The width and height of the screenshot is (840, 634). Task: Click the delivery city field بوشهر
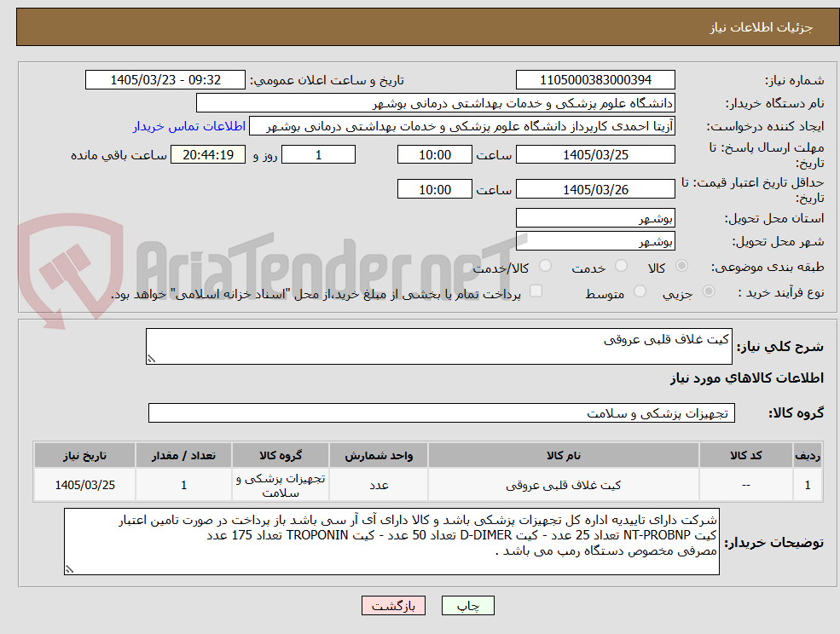tap(595, 241)
